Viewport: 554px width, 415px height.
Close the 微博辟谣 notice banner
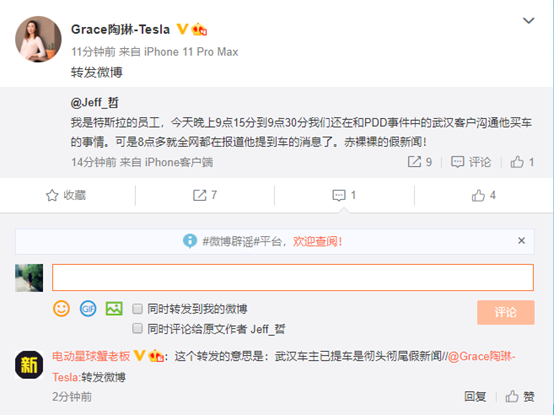click(x=521, y=241)
